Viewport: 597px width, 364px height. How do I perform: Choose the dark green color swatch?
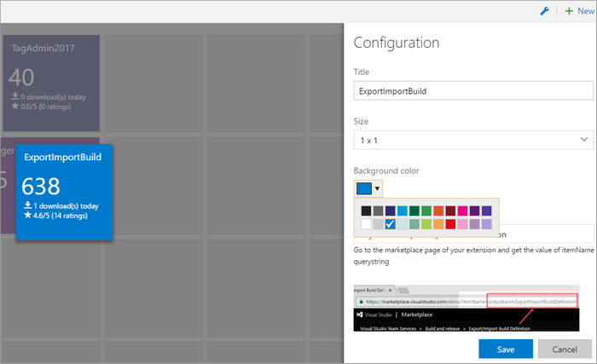pyautogui.click(x=414, y=211)
